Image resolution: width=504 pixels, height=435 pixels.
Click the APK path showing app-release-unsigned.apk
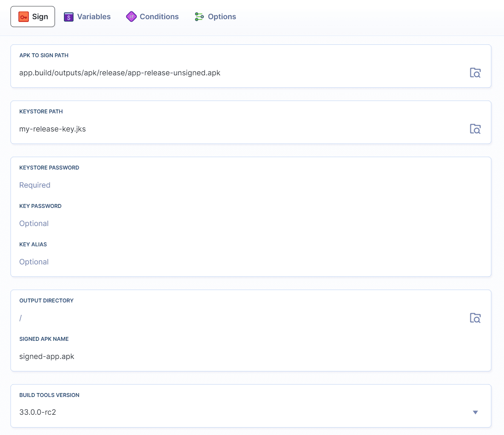[120, 72]
